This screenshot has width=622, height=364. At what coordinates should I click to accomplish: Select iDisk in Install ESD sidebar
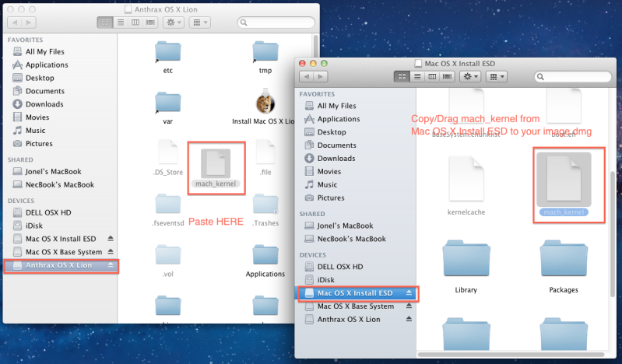pyautogui.click(x=325, y=279)
